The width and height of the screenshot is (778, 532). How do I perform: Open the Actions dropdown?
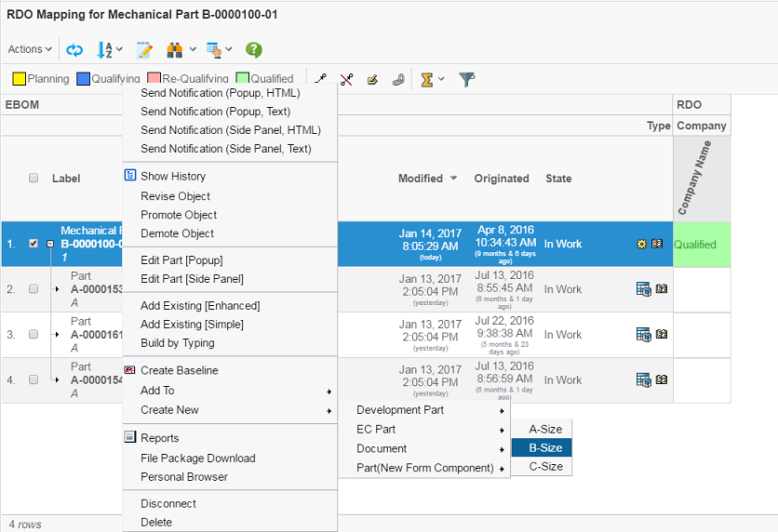(x=30, y=49)
